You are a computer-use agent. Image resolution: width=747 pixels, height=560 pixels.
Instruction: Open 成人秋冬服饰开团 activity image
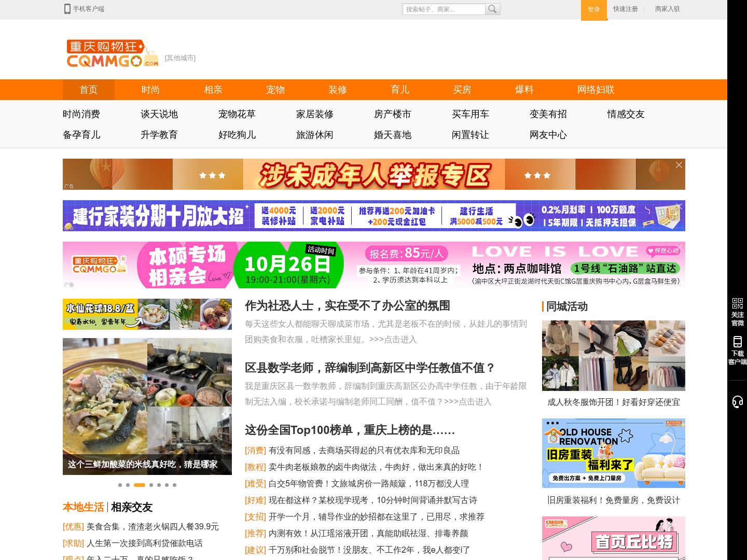[x=614, y=356]
